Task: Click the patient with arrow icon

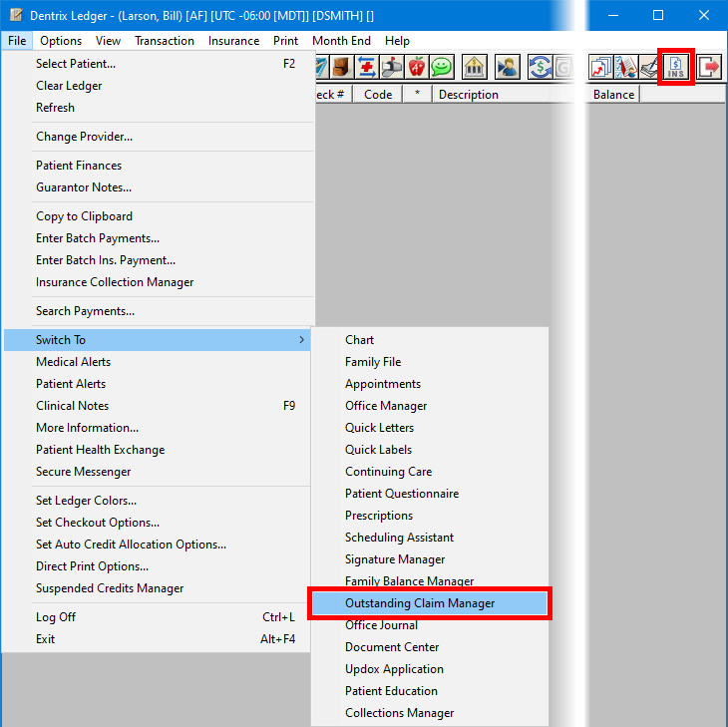Action: click(x=507, y=68)
